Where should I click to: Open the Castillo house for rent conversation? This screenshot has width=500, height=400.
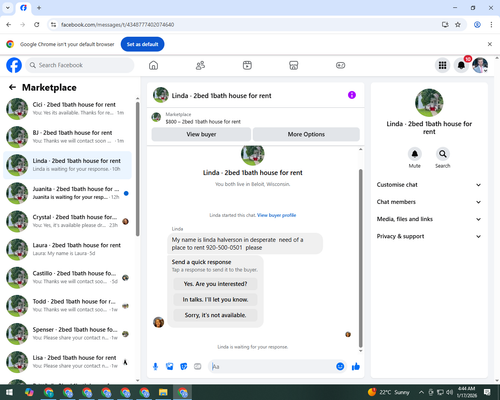tap(67, 278)
